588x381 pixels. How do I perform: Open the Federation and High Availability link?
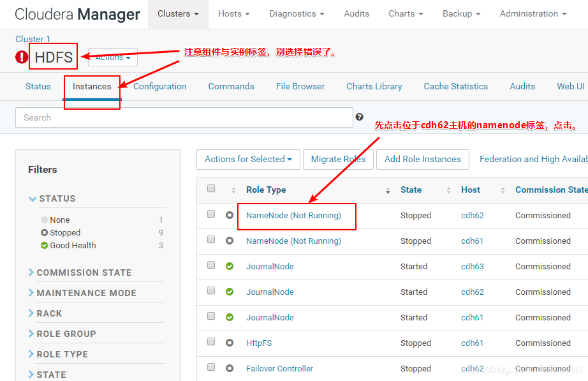coord(534,159)
